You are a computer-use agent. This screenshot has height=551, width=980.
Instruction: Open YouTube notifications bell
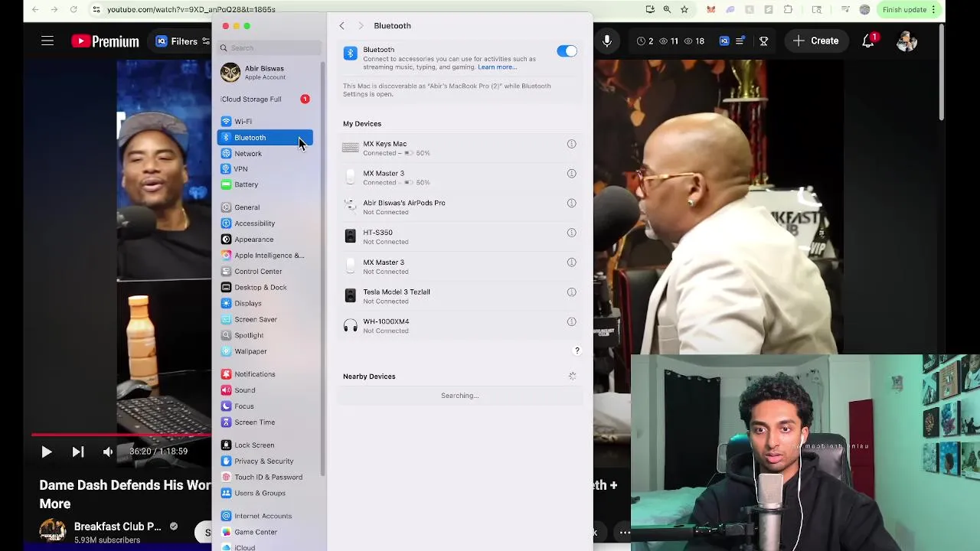pos(868,41)
